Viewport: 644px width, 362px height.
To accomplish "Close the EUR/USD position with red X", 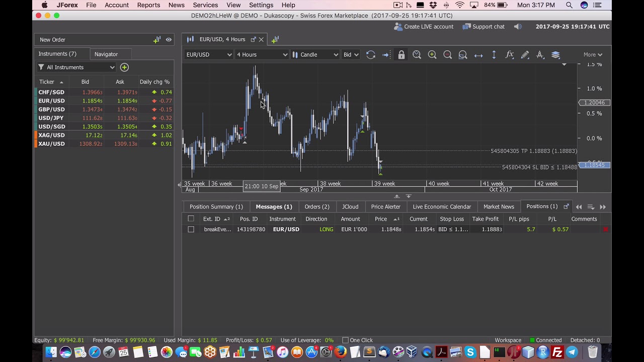I will (x=606, y=229).
